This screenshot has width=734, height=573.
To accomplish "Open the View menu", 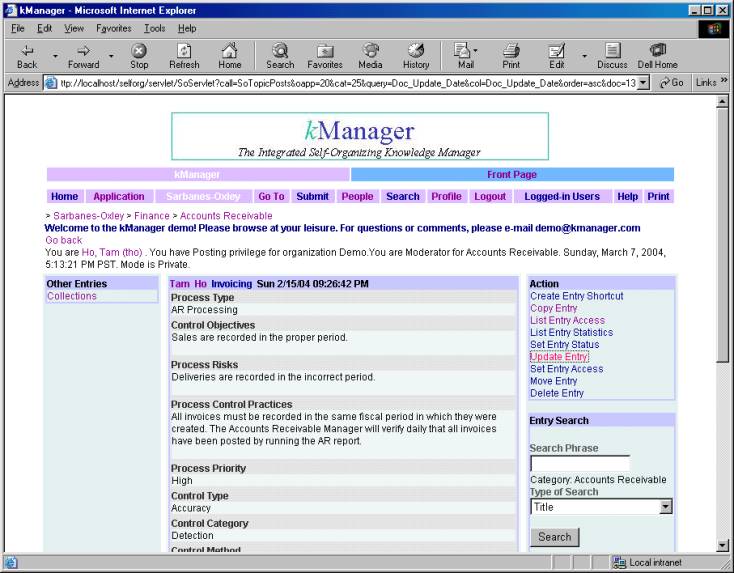I will (74, 29).
